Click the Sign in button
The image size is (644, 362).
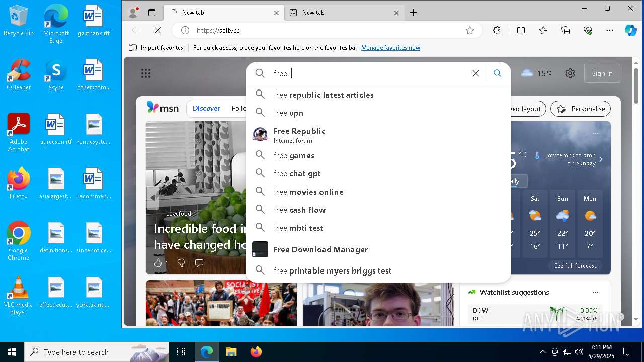pyautogui.click(x=602, y=73)
